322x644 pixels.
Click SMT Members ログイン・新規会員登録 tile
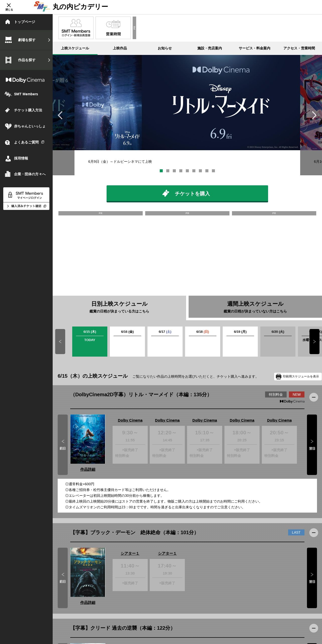pyautogui.click(x=76, y=28)
